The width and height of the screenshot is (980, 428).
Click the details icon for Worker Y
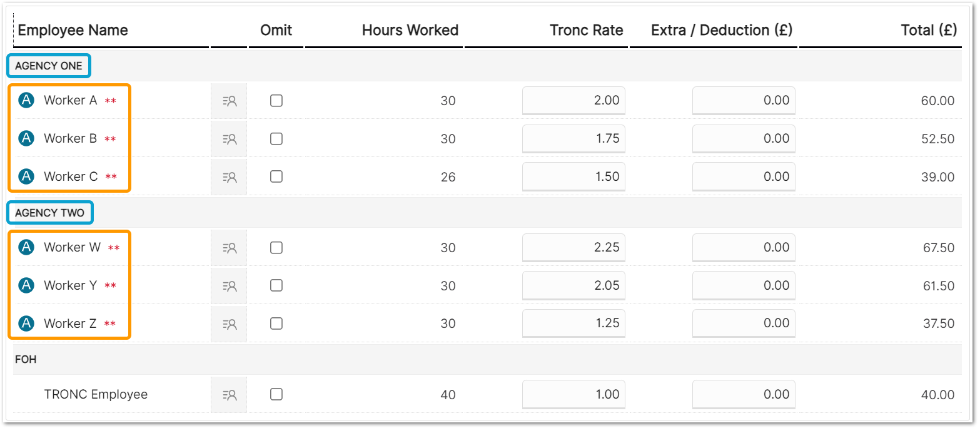coord(230,286)
